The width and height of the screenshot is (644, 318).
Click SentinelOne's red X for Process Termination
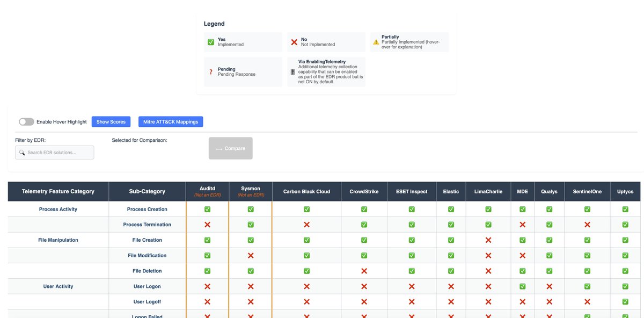coord(587,225)
